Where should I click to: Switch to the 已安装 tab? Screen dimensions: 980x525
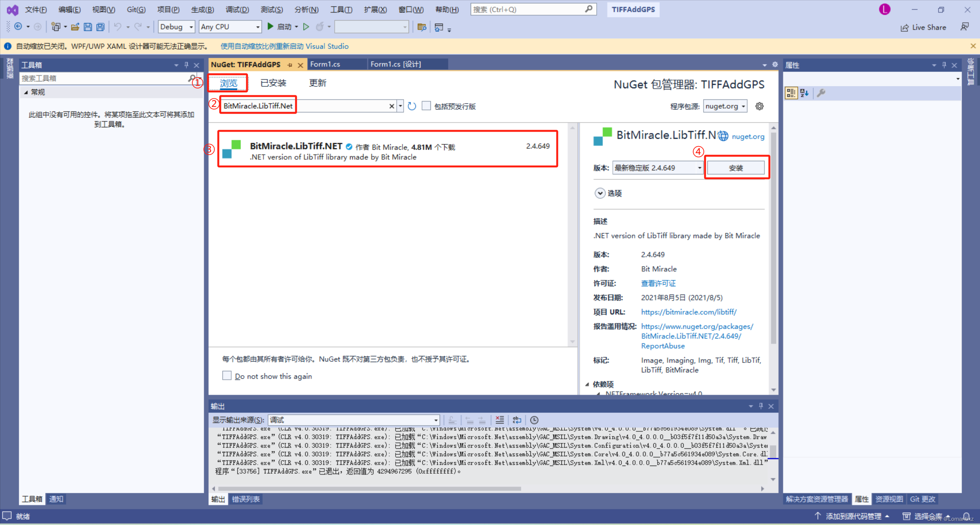(273, 83)
